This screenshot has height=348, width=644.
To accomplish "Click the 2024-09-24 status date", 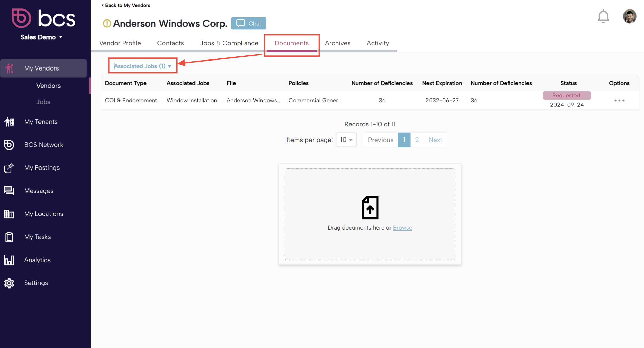I will tap(567, 105).
